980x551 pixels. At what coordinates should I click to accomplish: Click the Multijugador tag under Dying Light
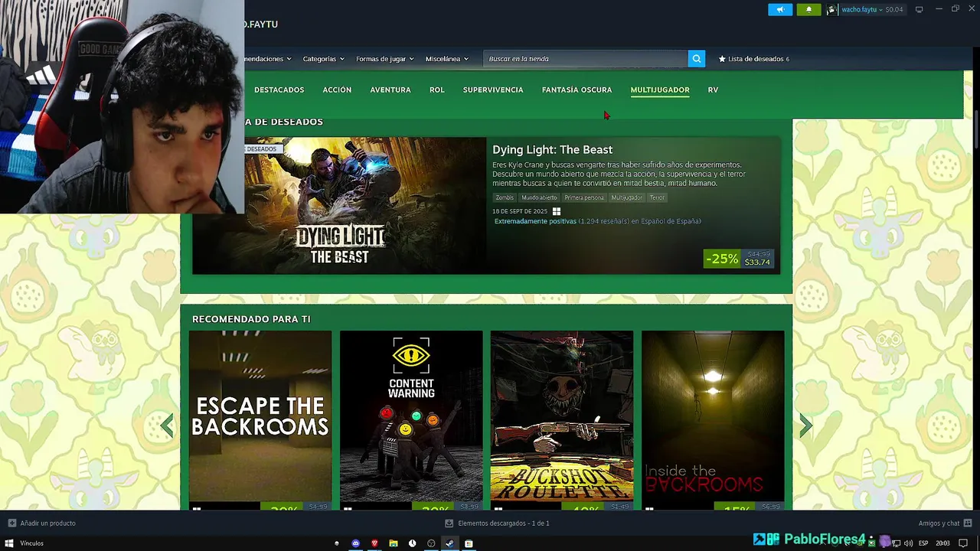(x=627, y=197)
